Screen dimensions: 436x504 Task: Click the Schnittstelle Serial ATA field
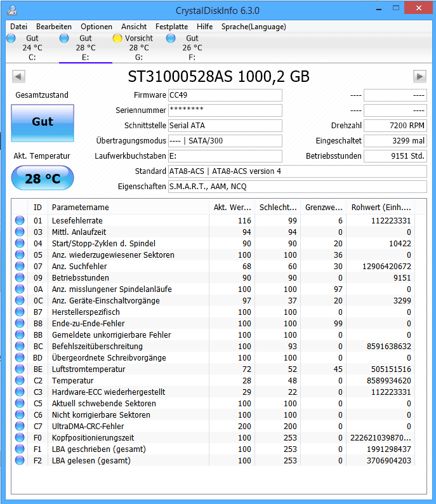225,125
